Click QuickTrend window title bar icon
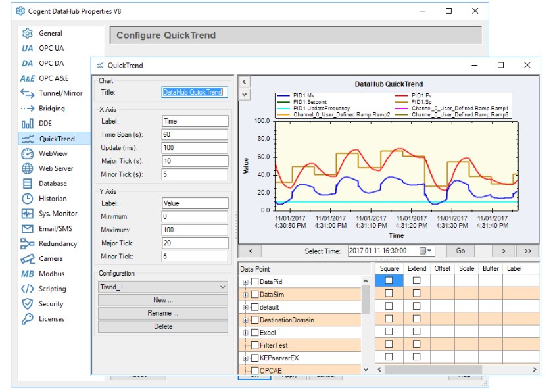This screenshot has height=392, width=553. 101,65
